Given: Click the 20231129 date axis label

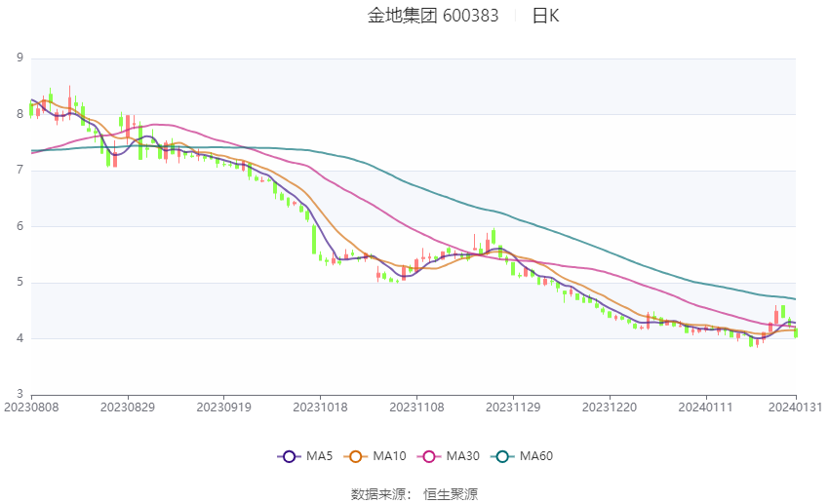Looking at the screenshot, I should pos(513,407).
